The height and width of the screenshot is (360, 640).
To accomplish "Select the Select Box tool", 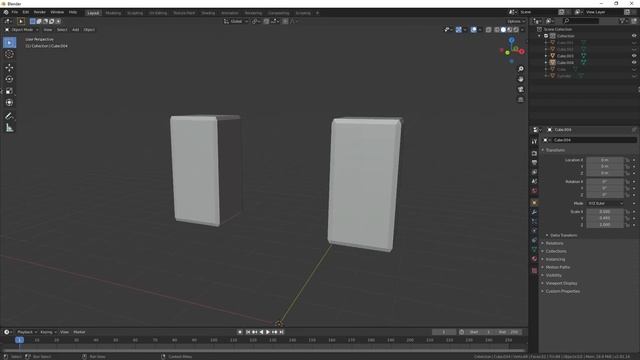I will click(9, 43).
